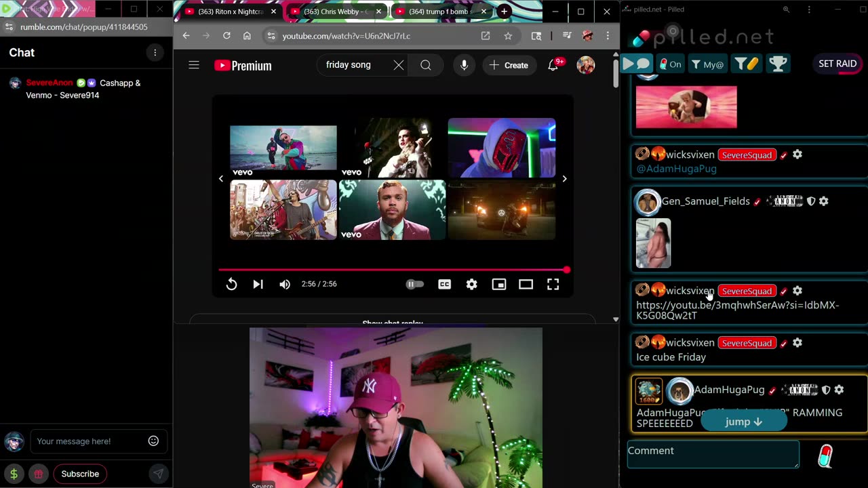Toggle the pill 'On' switch on Pilled
Image resolution: width=868 pixels, height=488 pixels.
[670, 64]
